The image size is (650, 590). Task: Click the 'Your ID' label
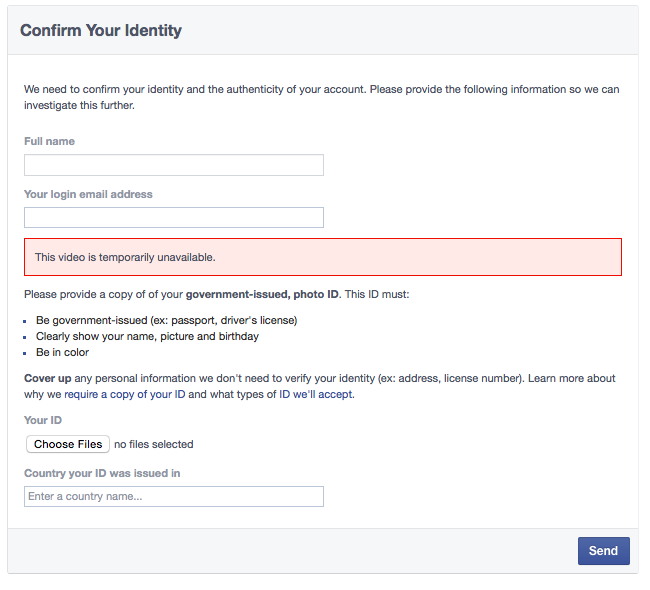(43, 421)
